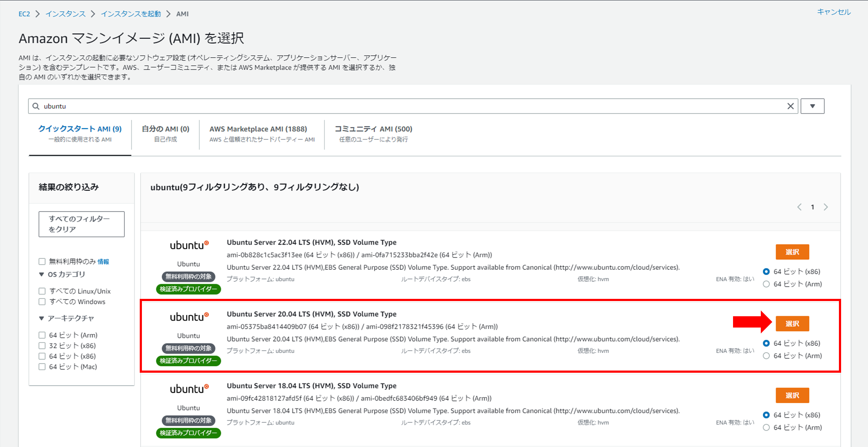Click すべてのフィルターをクリア button
Image resolution: width=868 pixels, height=447 pixels.
coord(82,224)
